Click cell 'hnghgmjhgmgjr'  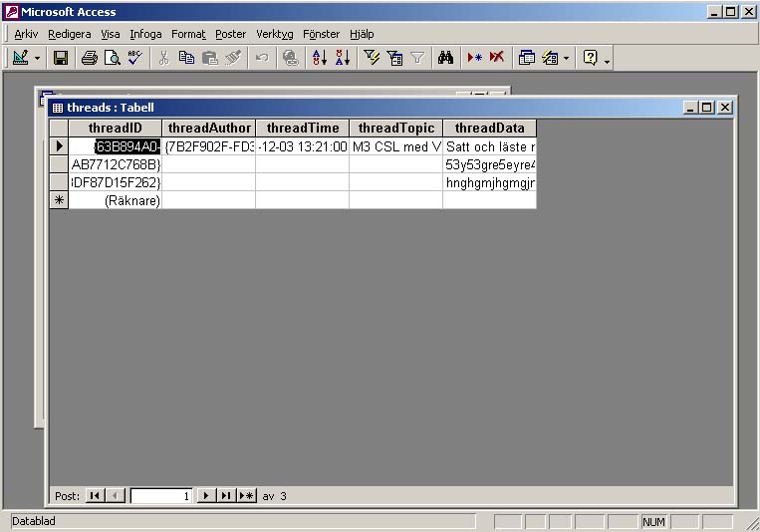489,182
